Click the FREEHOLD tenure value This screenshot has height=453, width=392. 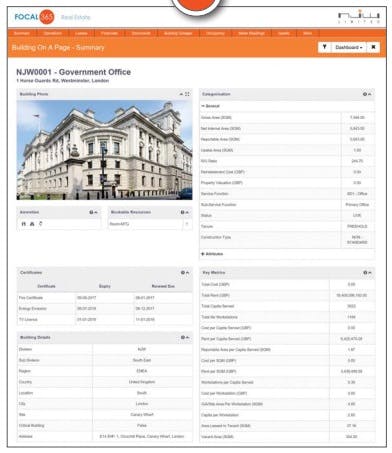coord(357,226)
